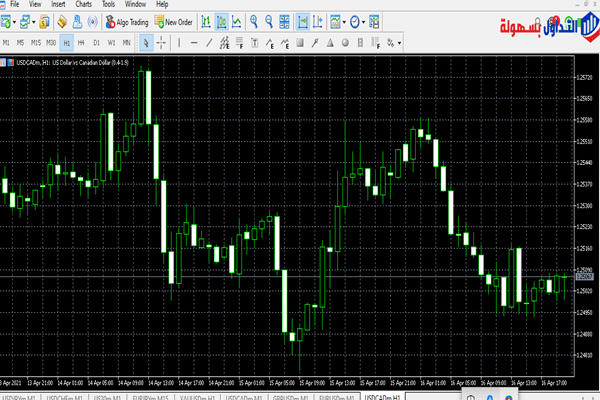600x400 pixels.
Task: Zoom in on the chart
Action: tap(254, 21)
